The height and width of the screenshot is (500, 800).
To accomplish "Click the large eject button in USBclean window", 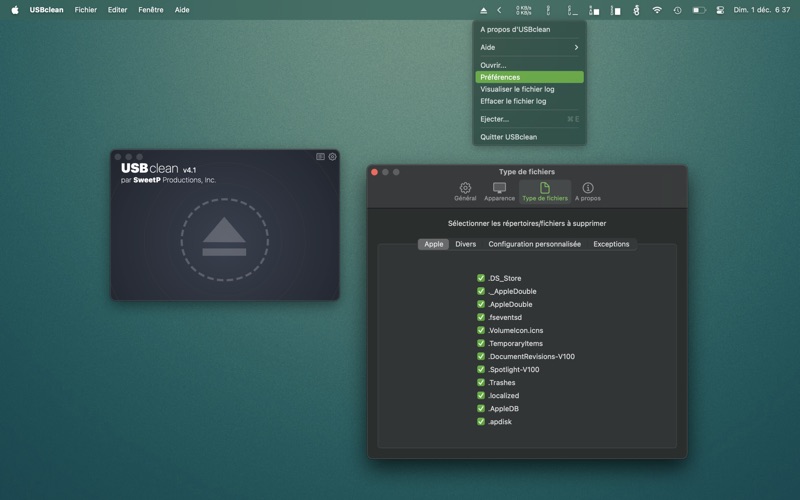I will tap(224, 239).
